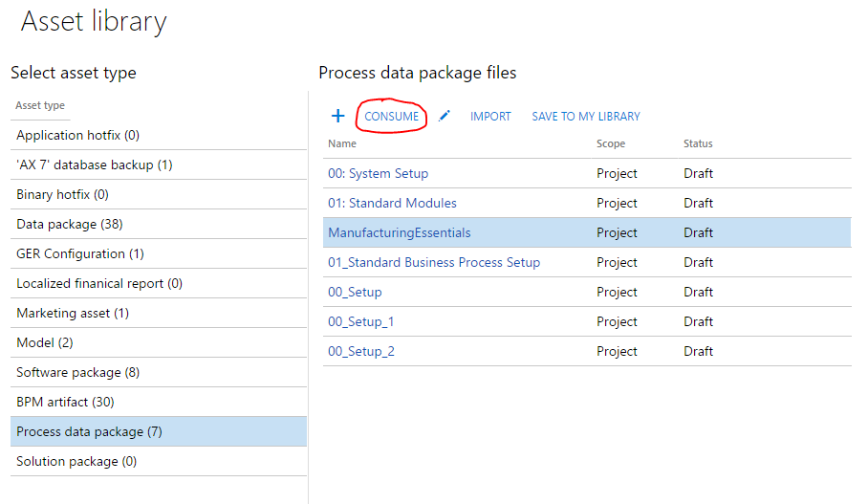This screenshot has width=868, height=504.
Task: Open the 00: System Setup package
Action: coord(378,174)
